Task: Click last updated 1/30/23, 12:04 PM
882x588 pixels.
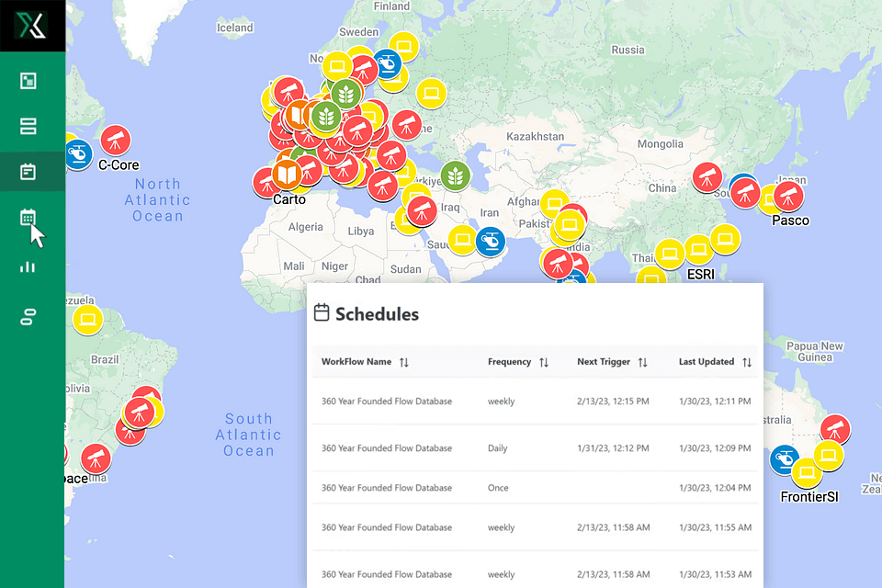Action: click(715, 488)
